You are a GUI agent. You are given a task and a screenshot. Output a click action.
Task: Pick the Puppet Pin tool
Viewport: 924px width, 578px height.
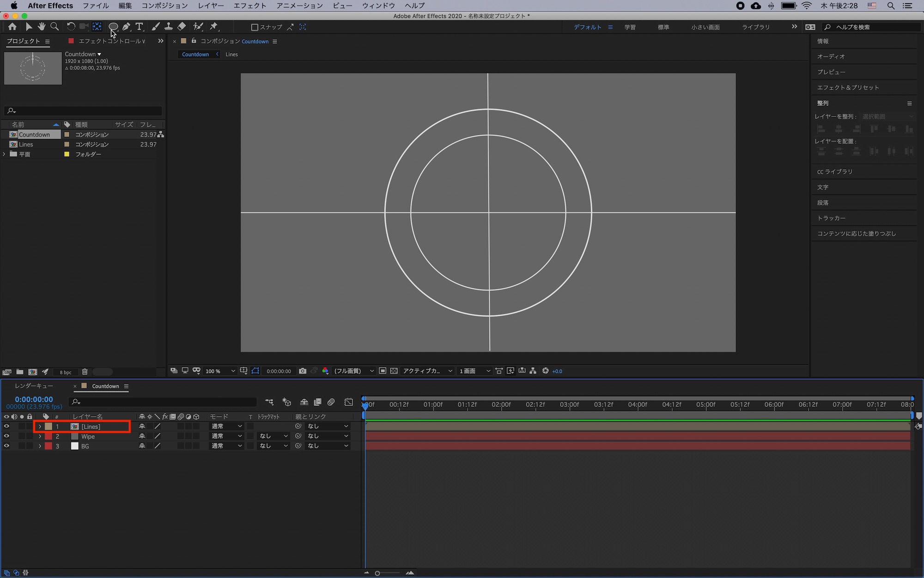(x=213, y=27)
